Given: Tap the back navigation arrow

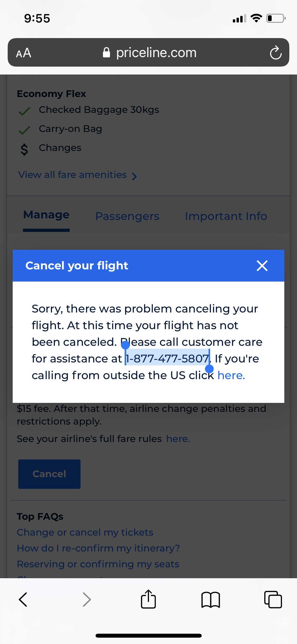Looking at the screenshot, I should pos(23,599).
